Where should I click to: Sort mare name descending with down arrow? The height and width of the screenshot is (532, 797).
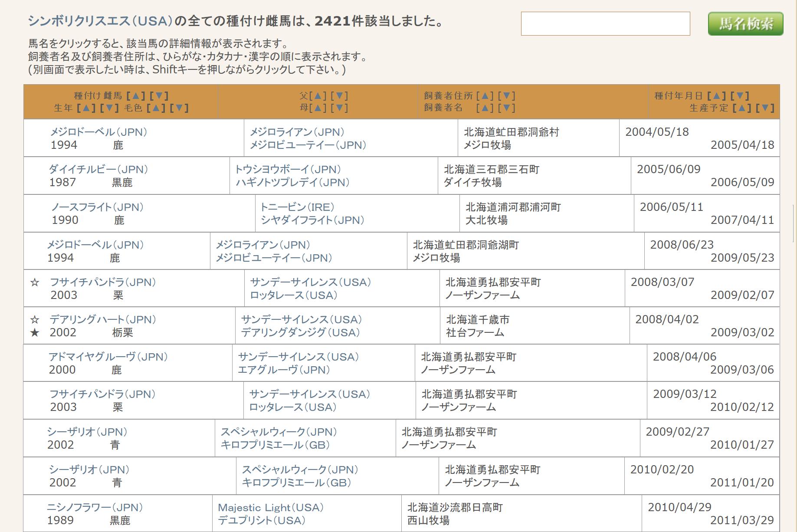159,96
